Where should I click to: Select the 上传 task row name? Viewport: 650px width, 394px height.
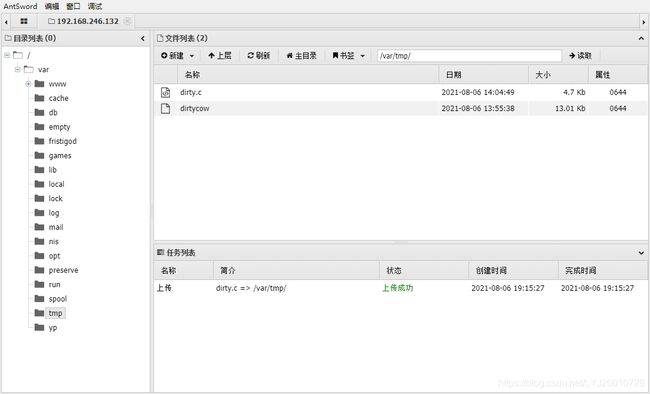pyautogui.click(x=164, y=288)
